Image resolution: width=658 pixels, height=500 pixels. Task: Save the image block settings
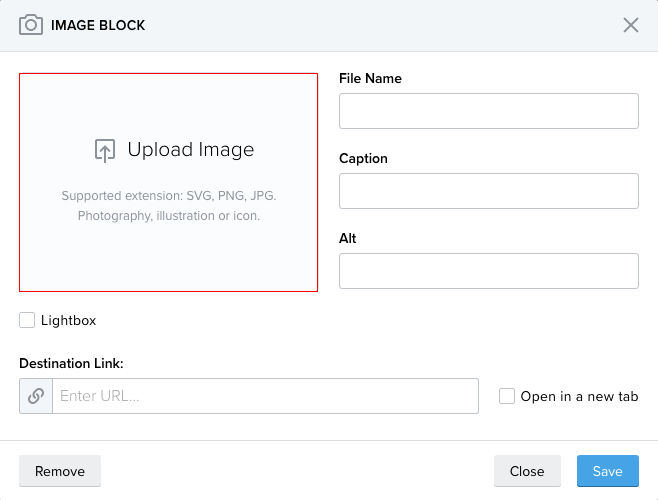pyautogui.click(x=608, y=471)
